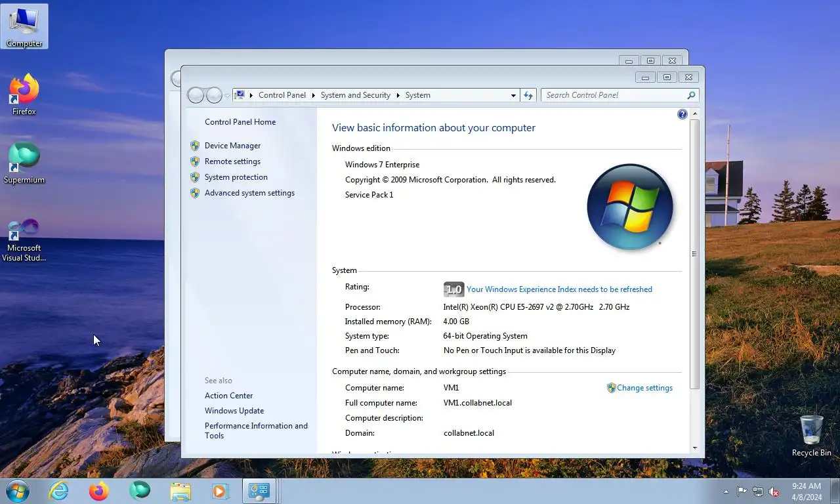Open the clock showing 9:24 AM
This screenshot has height=504, width=840.
(x=807, y=492)
